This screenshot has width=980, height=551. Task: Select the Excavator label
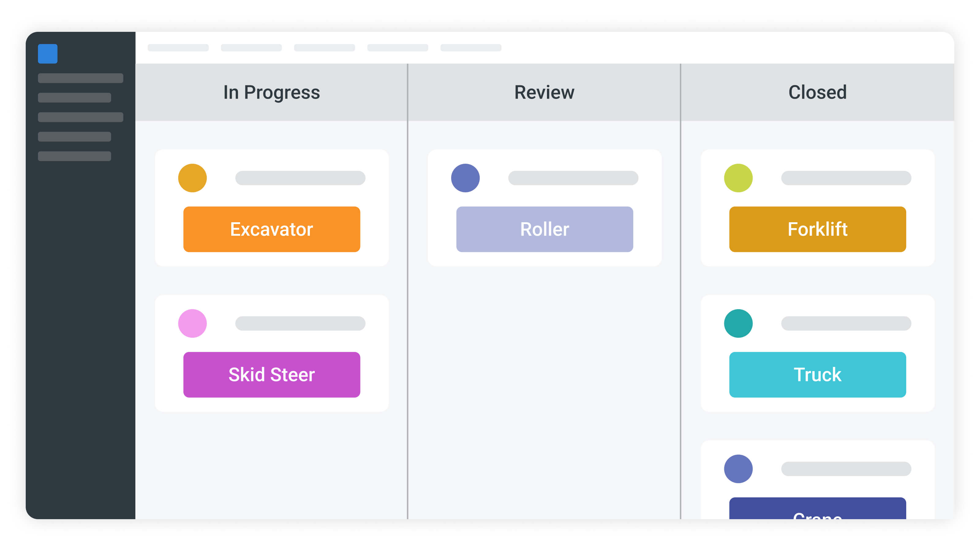(272, 229)
